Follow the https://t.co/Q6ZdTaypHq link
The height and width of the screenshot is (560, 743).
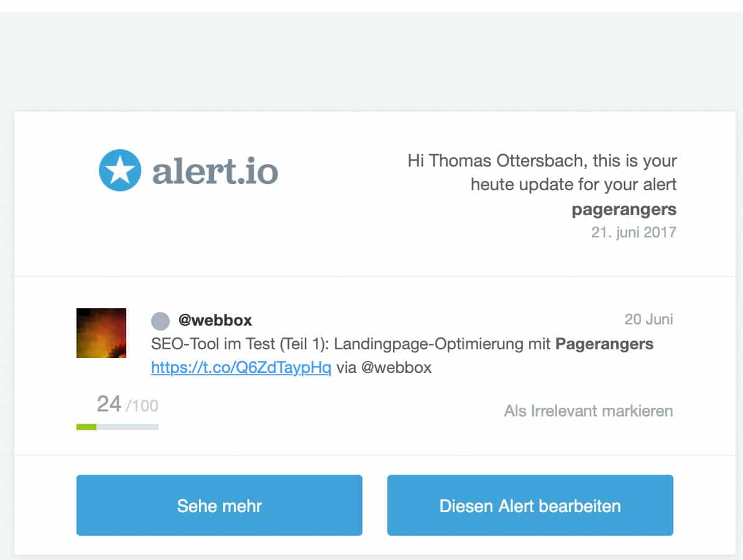point(241,368)
